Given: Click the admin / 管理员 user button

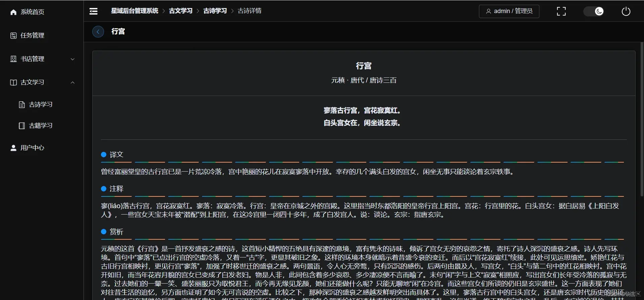Looking at the screenshot, I should coord(509,11).
